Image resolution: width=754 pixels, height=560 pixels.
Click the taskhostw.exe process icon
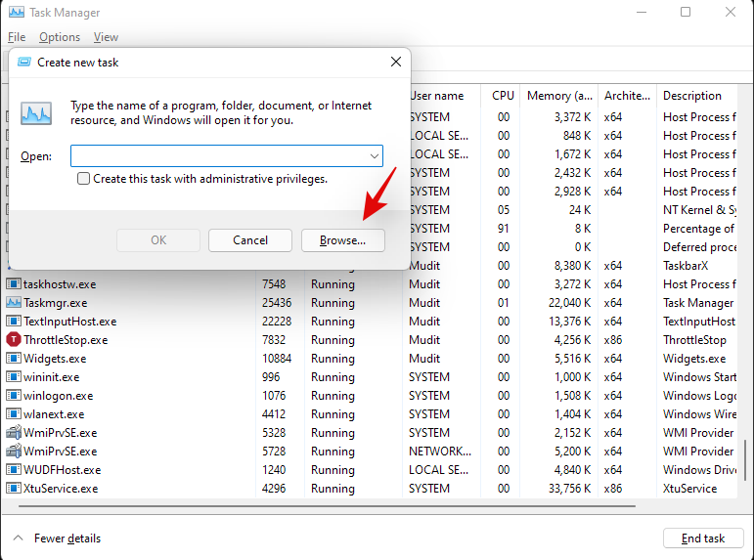tap(14, 284)
